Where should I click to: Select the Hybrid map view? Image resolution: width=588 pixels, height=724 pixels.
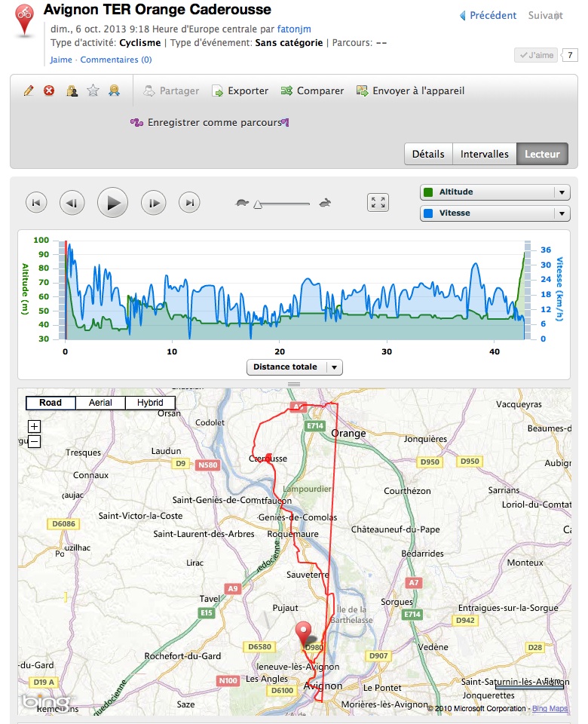click(150, 403)
